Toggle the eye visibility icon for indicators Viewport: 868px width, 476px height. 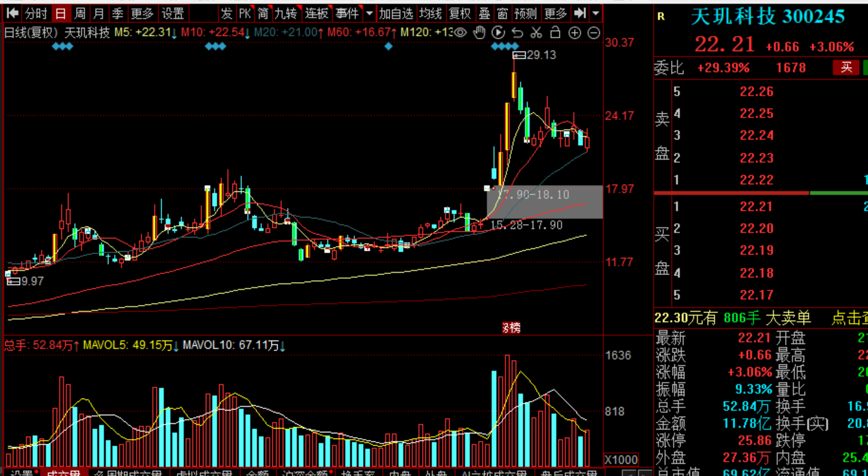point(461,32)
